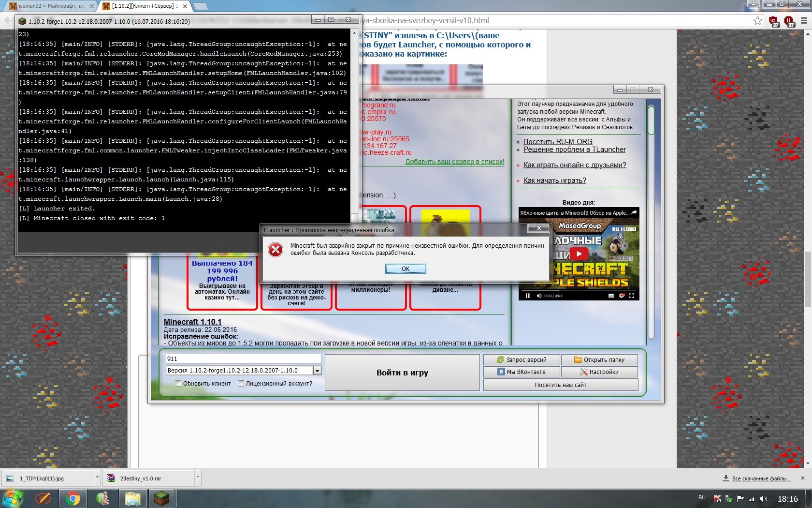Open Мы ВКонтакте page
This screenshot has height=508, width=812.
522,372
